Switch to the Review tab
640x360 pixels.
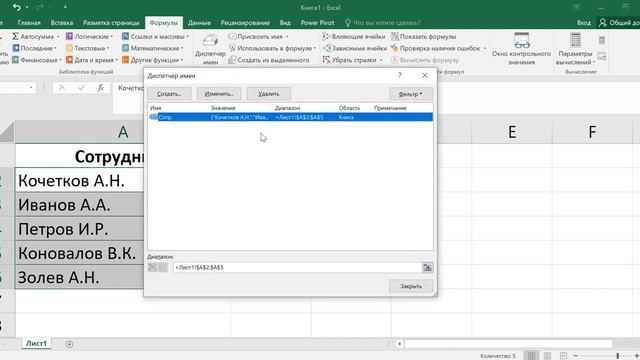point(245,23)
